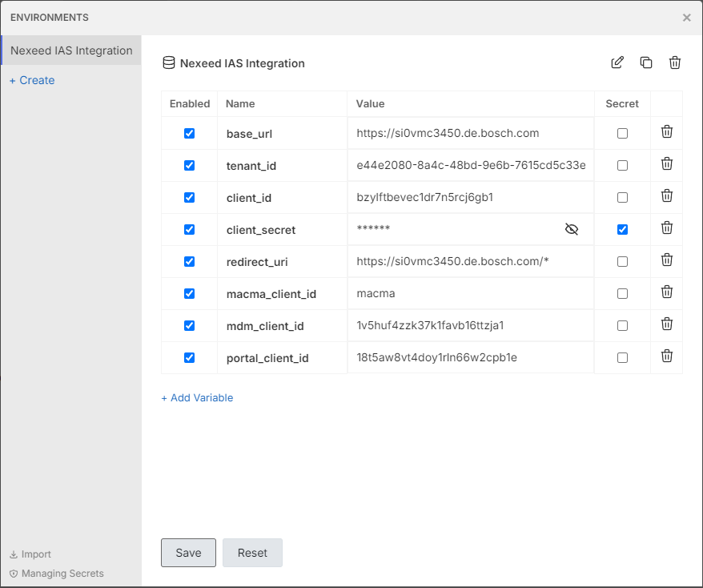Click the macma_client_id value field
703x588 pixels.
click(x=471, y=294)
